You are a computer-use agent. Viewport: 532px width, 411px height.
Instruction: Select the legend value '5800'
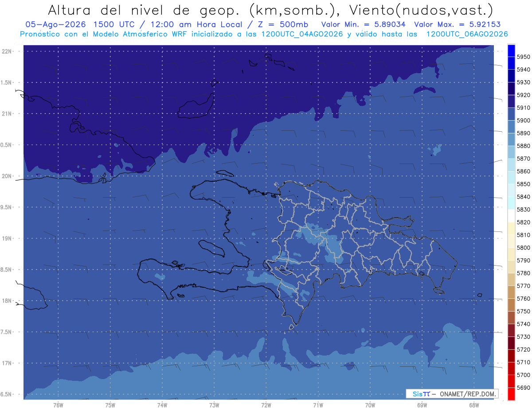tap(524, 247)
